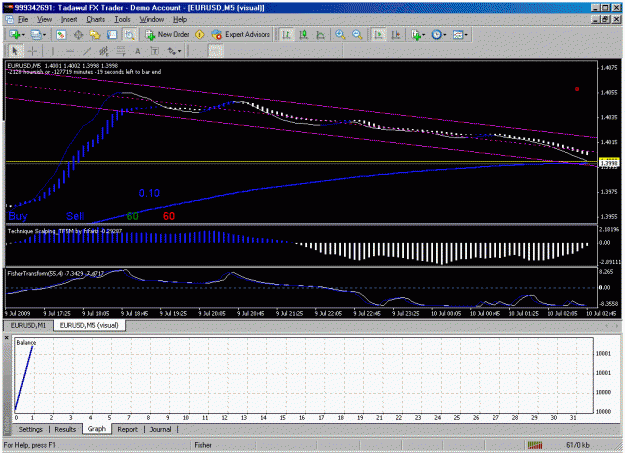625x453 pixels.
Task: Open MetaEditor yellow diamond icon
Action: point(200,35)
